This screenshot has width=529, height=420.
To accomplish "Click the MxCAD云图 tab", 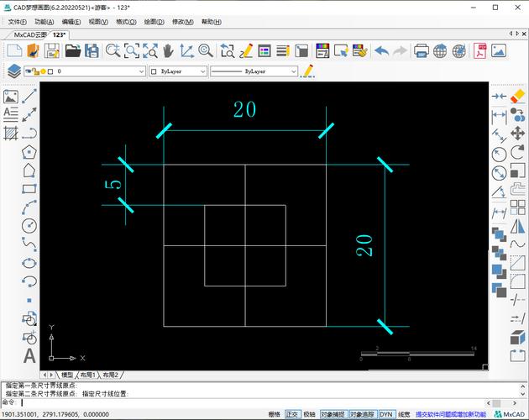I will [31, 34].
